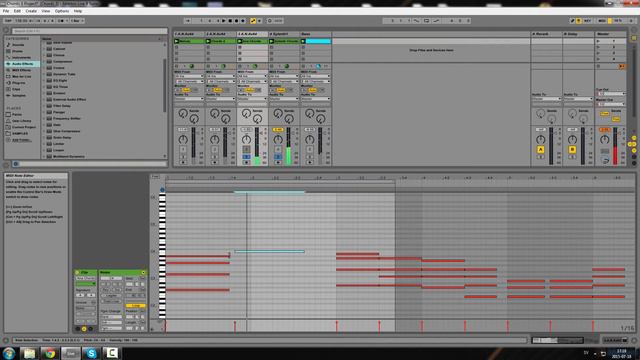The width and height of the screenshot is (640, 360).
Task: Toggle the Sylenth1 track solo button
Action: tap(278, 157)
